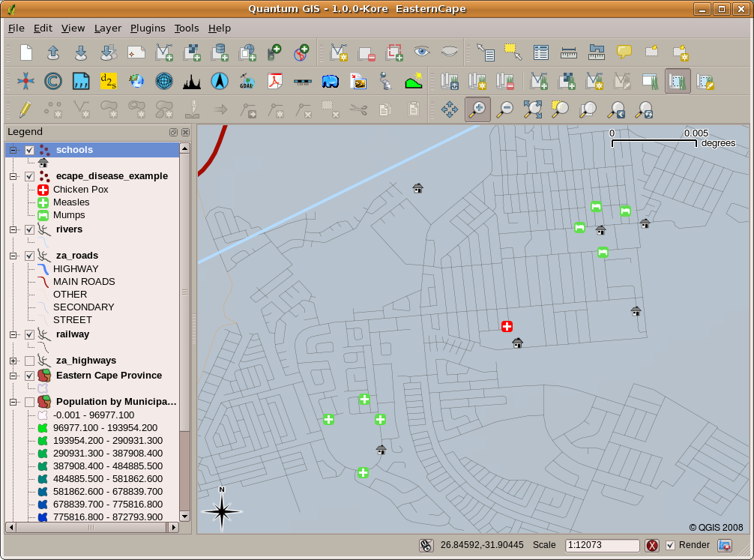Click the Zoom to Full Extent icon
The image size is (754, 560).
[x=532, y=110]
